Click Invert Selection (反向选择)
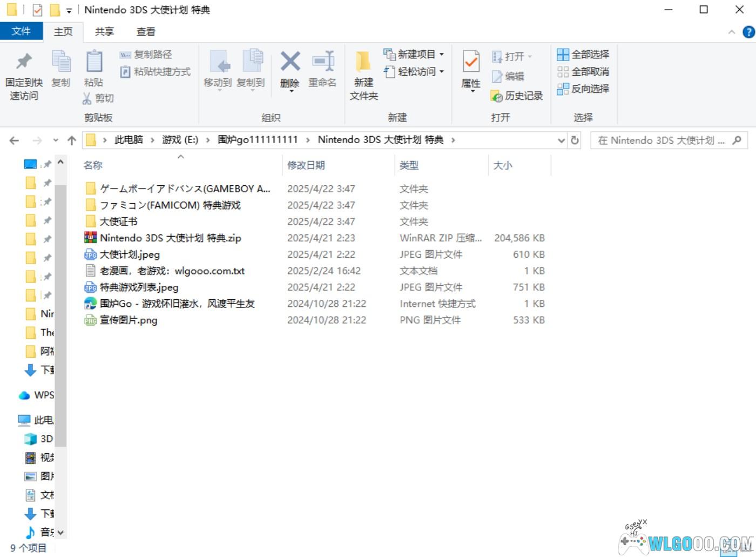Screen dimensions: 756x557 [584, 89]
